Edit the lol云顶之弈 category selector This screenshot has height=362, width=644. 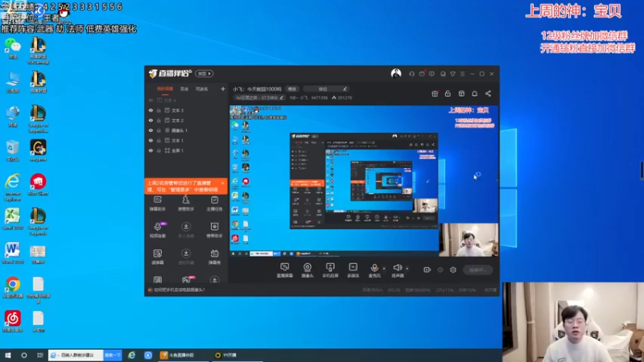click(x=258, y=97)
